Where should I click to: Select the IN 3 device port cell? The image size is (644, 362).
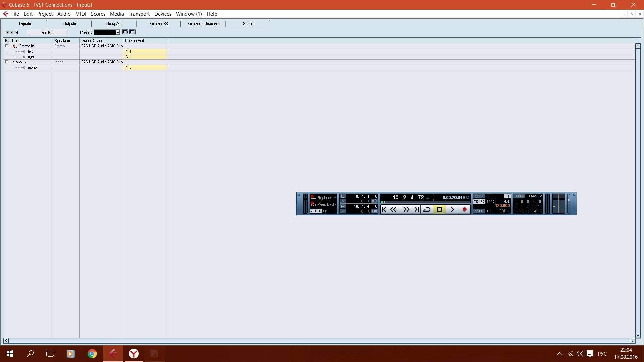click(145, 67)
